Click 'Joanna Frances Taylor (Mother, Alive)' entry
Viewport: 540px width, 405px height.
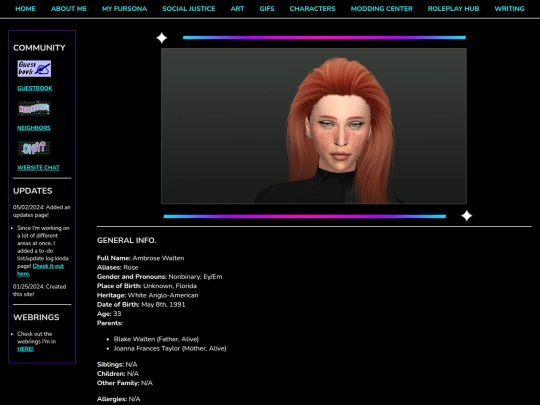[170, 349]
